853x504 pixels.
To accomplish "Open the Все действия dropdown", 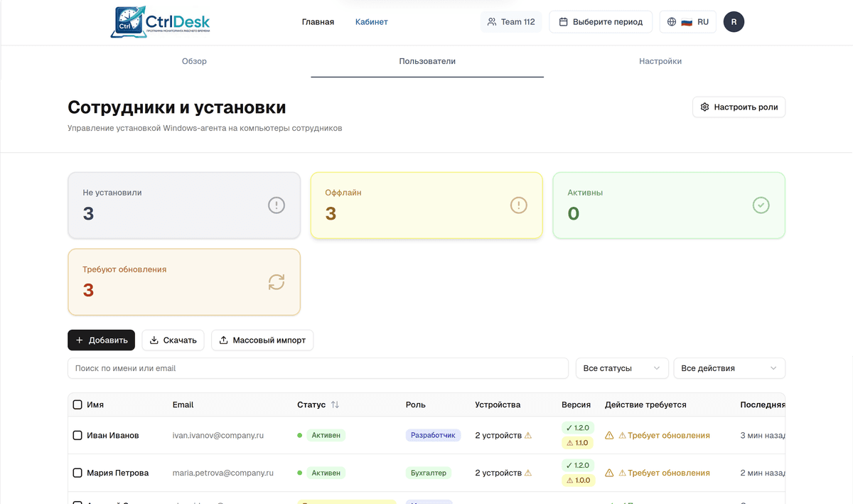I will pos(729,368).
